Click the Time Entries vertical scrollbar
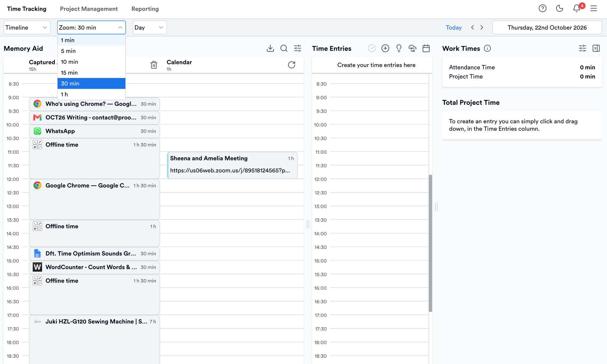Viewport: 607px width, 364px height. click(x=430, y=243)
